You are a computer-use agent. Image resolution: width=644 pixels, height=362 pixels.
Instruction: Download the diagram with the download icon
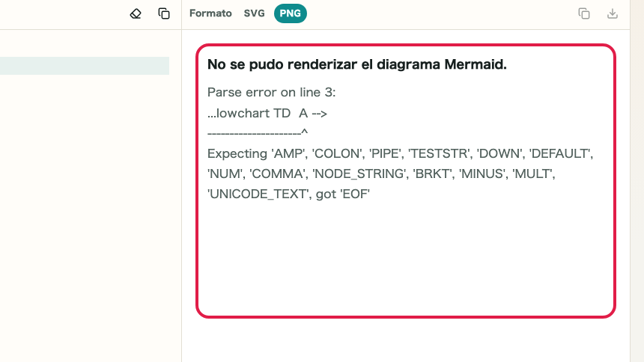click(613, 13)
